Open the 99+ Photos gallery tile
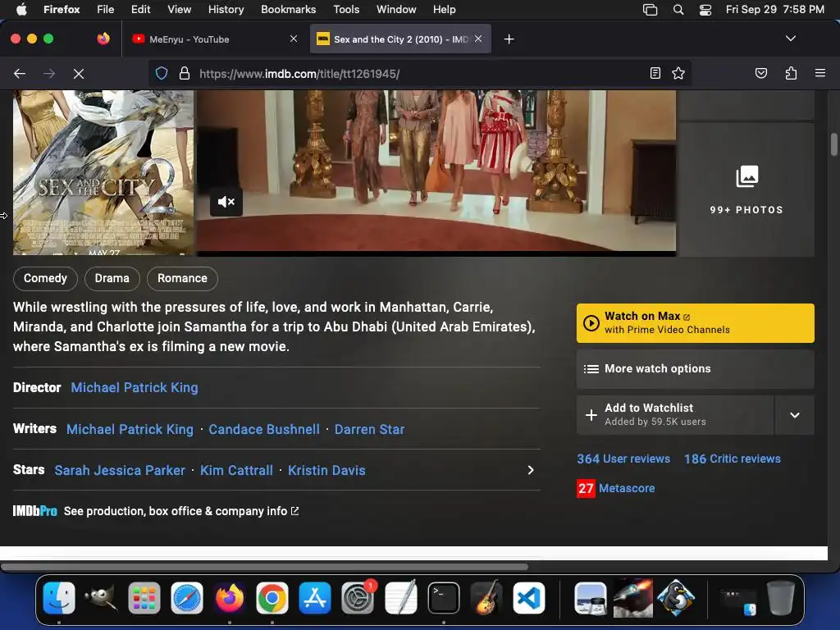This screenshot has height=630, width=840. [746, 189]
